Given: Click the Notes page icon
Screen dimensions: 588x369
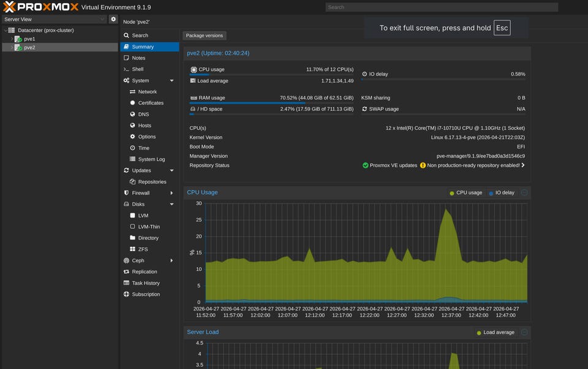Looking at the screenshot, I should tap(126, 58).
